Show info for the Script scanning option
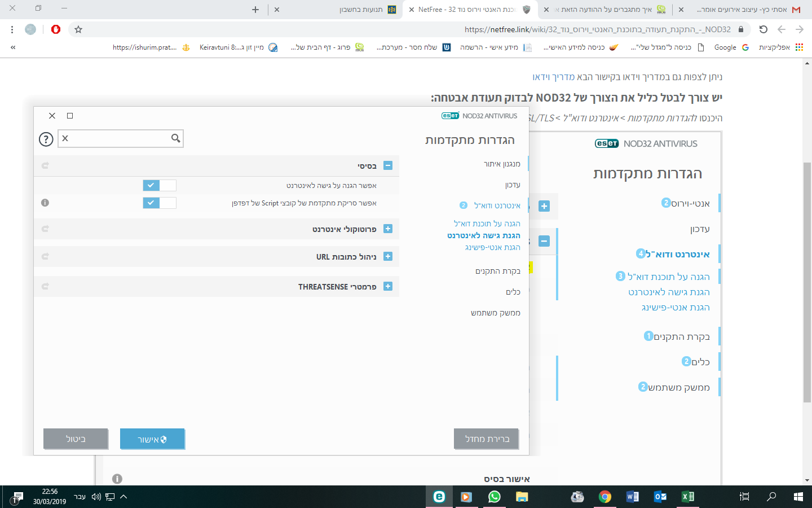This screenshot has height=508, width=812. [45, 203]
